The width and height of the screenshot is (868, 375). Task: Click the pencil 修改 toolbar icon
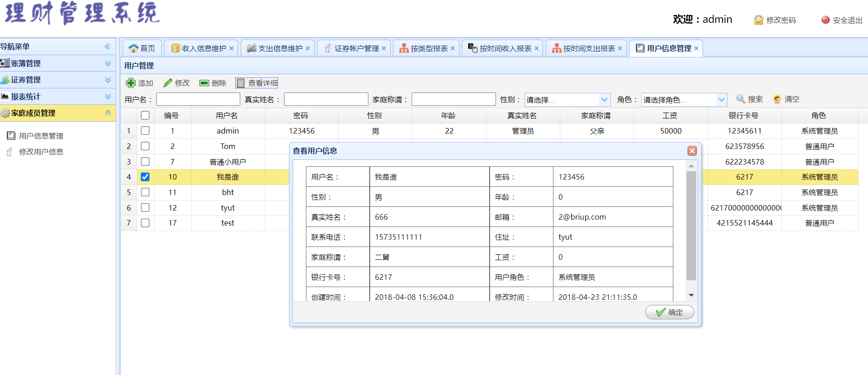[x=168, y=83]
